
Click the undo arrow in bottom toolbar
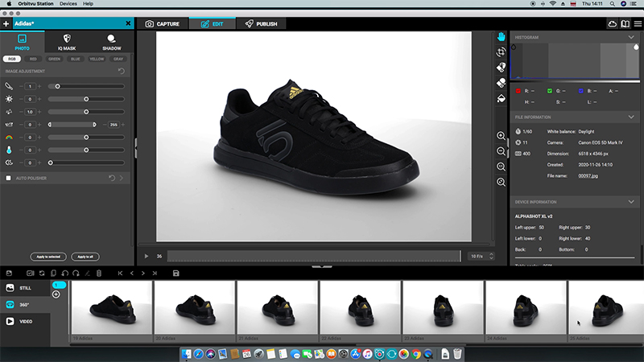(x=65, y=274)
